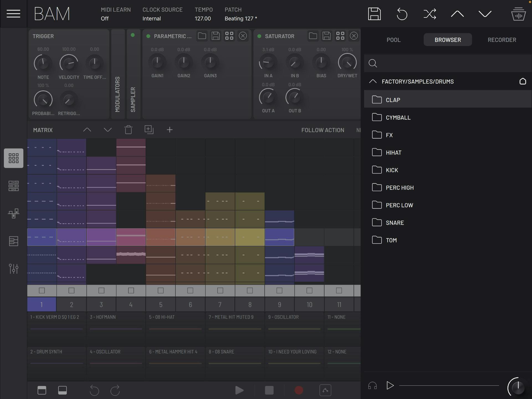Image resolution: width=532 pixels, height=399 pixels.
Task: Switch to the POOL tab
Action: pos(393,40)
